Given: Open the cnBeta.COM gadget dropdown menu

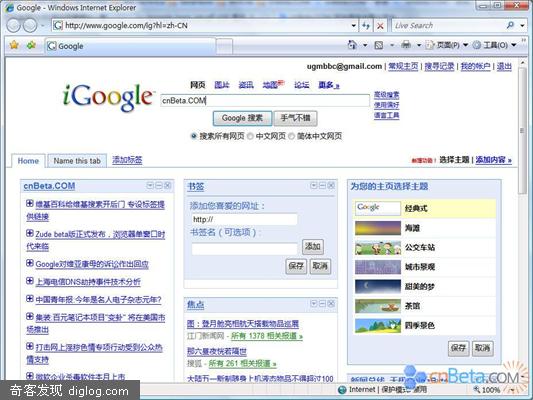Looking at the screenshot, I should click(x=150, y=185).
